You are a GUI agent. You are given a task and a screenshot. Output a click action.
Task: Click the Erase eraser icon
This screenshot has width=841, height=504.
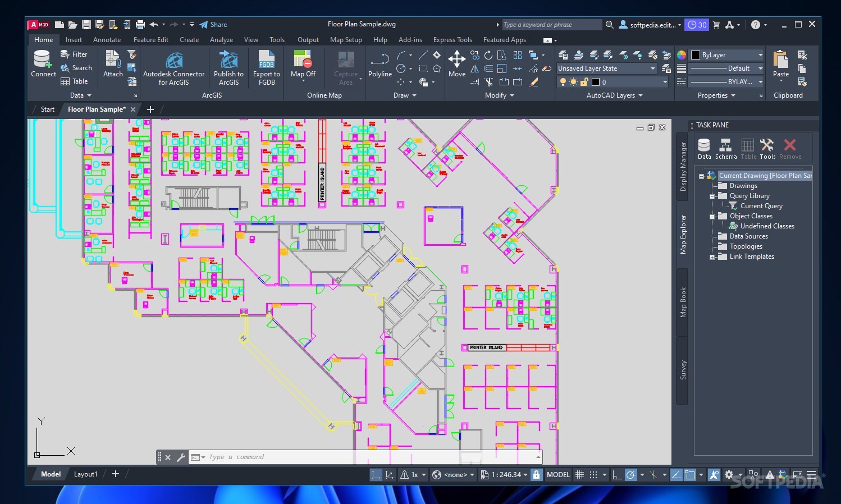pyautogui.click(x=533, y=82)
